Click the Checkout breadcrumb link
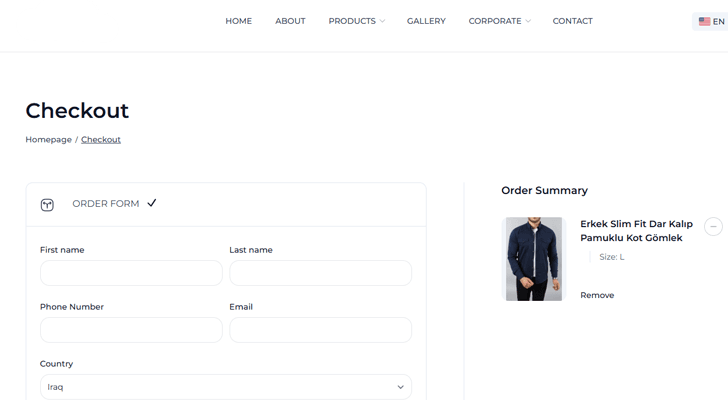728x400 pixels. [x=101, y=140]
